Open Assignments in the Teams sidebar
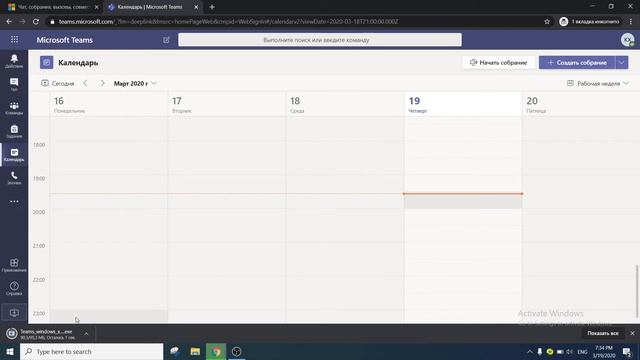This screenshot has width=640, height=360. point(14,131)
